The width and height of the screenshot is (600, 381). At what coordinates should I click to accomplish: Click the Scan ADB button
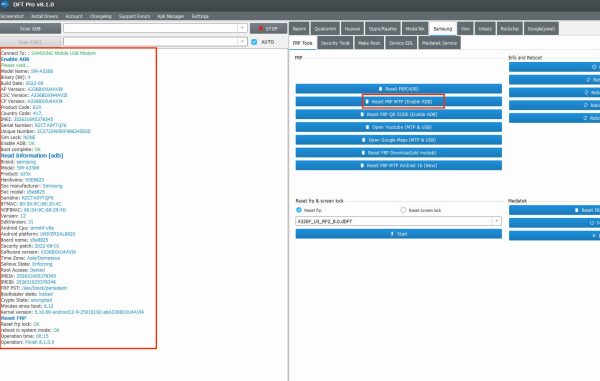tap(30, 29)
